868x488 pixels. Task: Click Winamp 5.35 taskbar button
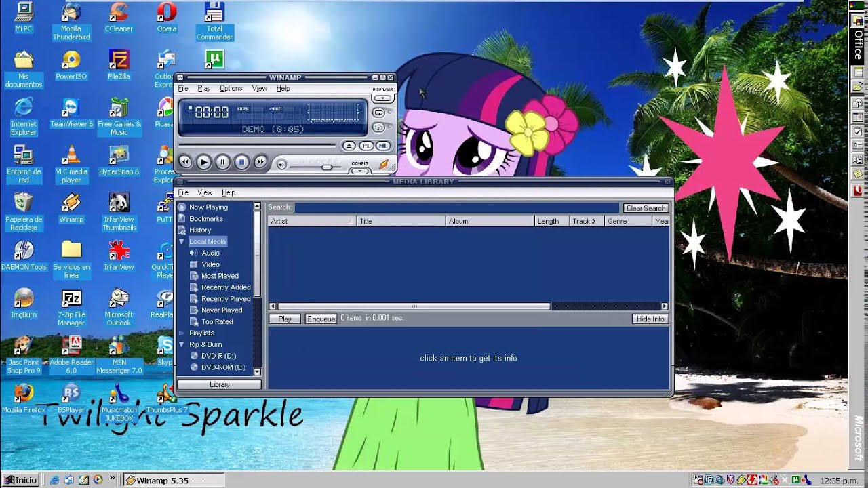click(x=174, y=480)
